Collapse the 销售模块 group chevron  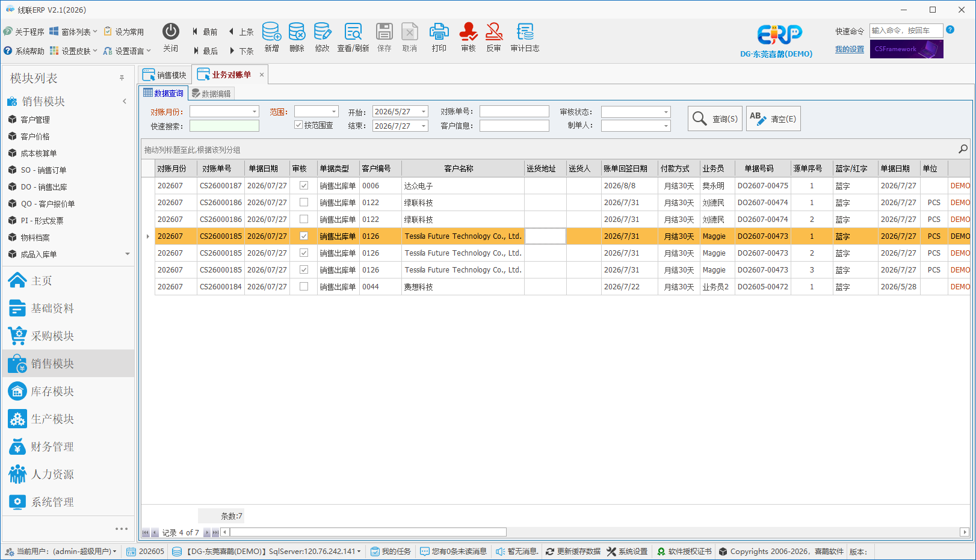(125, 102)
